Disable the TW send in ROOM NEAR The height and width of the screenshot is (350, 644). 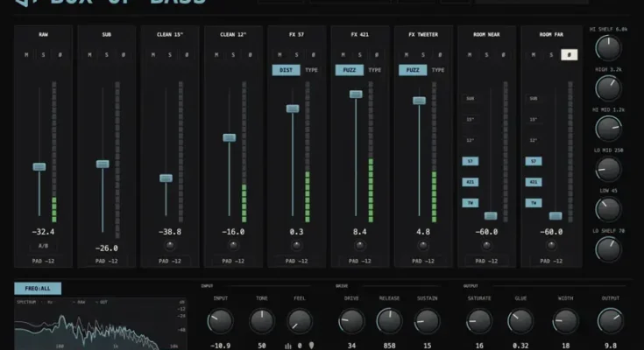pos(471,203)
